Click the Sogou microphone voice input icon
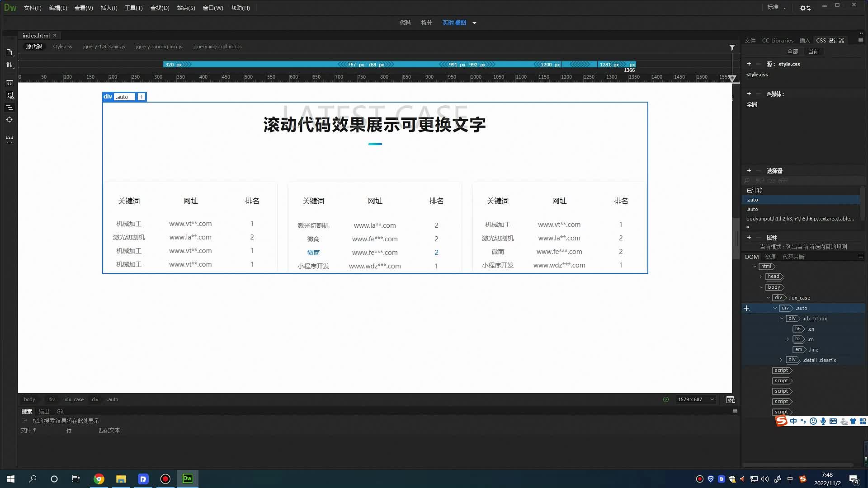This screenshot has height=488, width=868. [823, 421]
